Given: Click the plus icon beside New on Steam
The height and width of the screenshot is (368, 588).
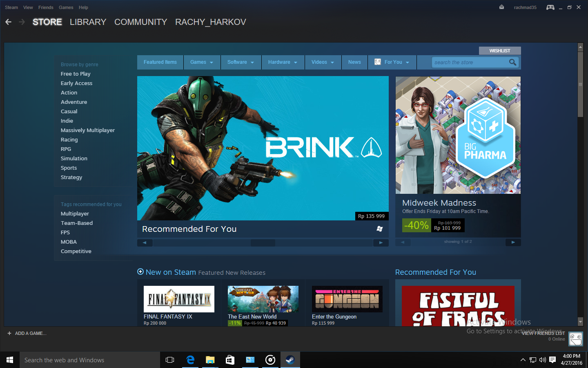Looking at the screenshot, I should click(x=140, y=272).
